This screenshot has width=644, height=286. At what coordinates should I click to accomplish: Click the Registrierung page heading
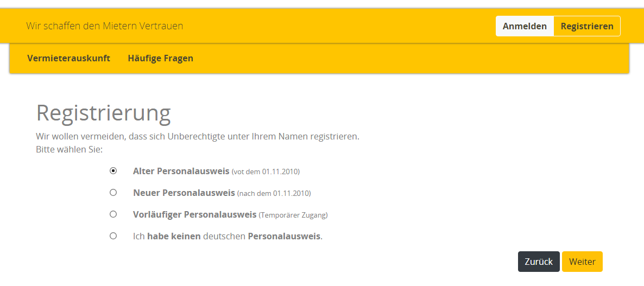tap(103, 113)
